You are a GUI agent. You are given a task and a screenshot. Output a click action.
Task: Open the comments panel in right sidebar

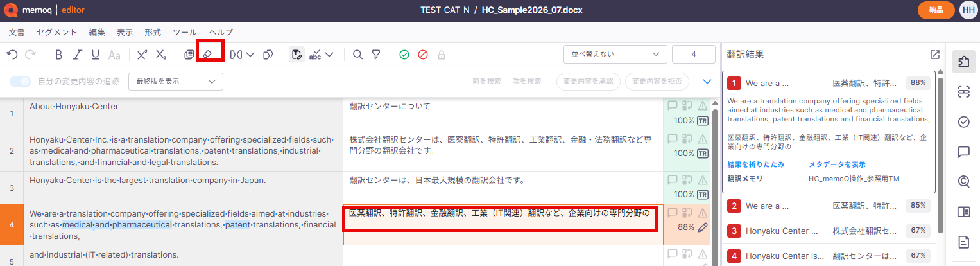[x=963, y=152]
